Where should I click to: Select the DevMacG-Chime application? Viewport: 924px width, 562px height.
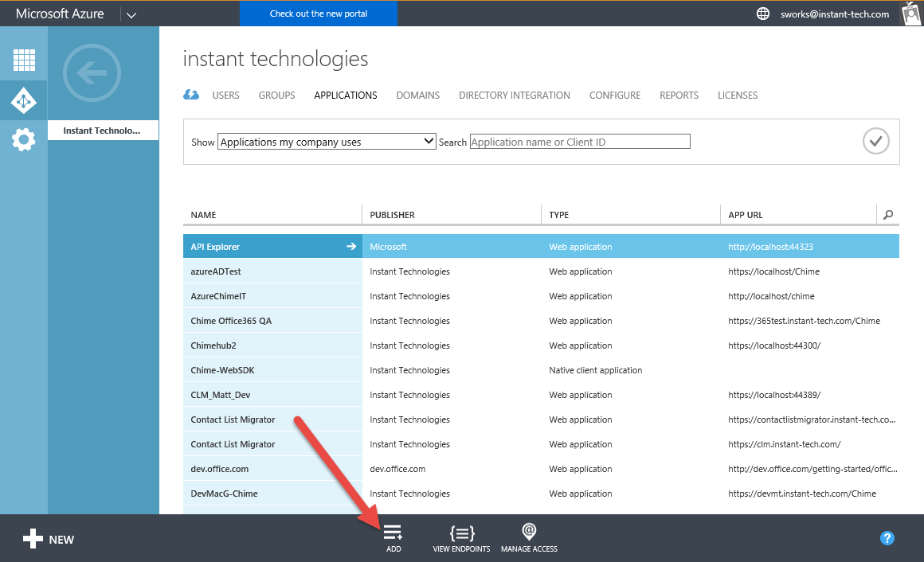224,494
